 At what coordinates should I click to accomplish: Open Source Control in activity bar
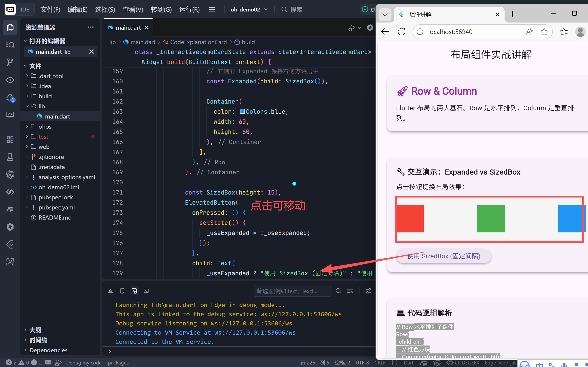click(10, 62)
